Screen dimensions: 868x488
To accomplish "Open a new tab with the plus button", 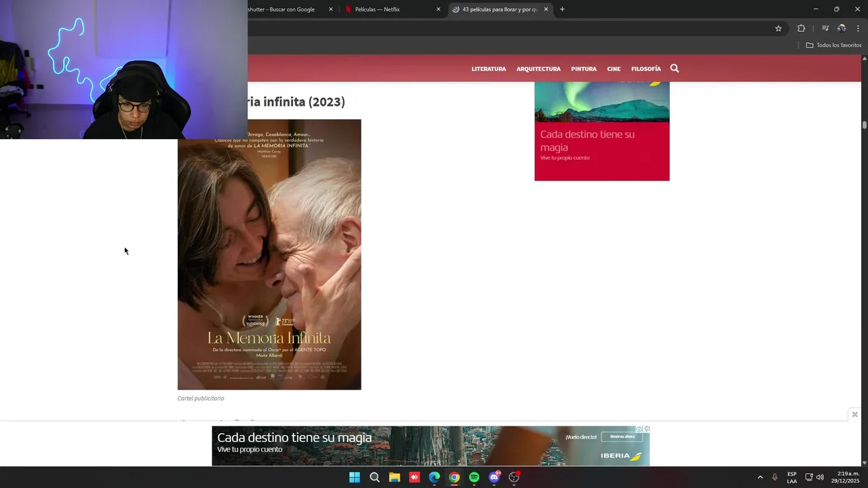I will 562,9.
